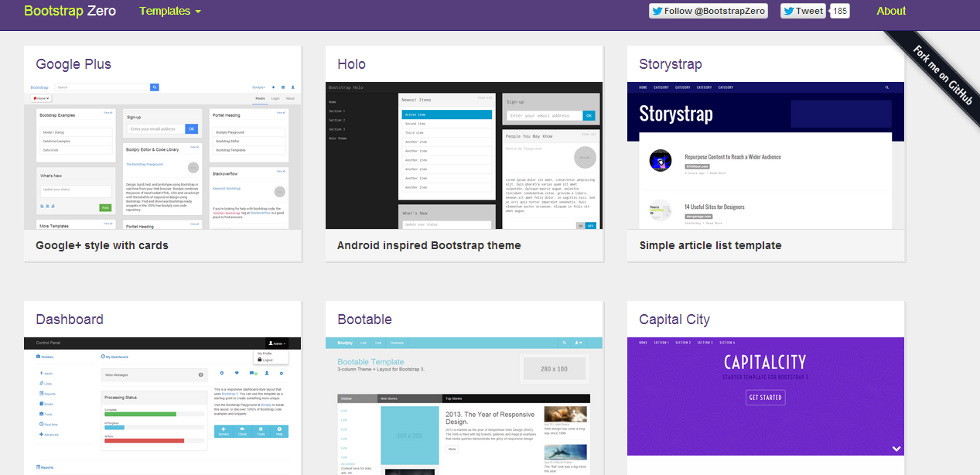The width and height of the screenshot is (980, 475).
Task: Preview the Holo dark theme thumbnail
Action: (x=464, y=155)
